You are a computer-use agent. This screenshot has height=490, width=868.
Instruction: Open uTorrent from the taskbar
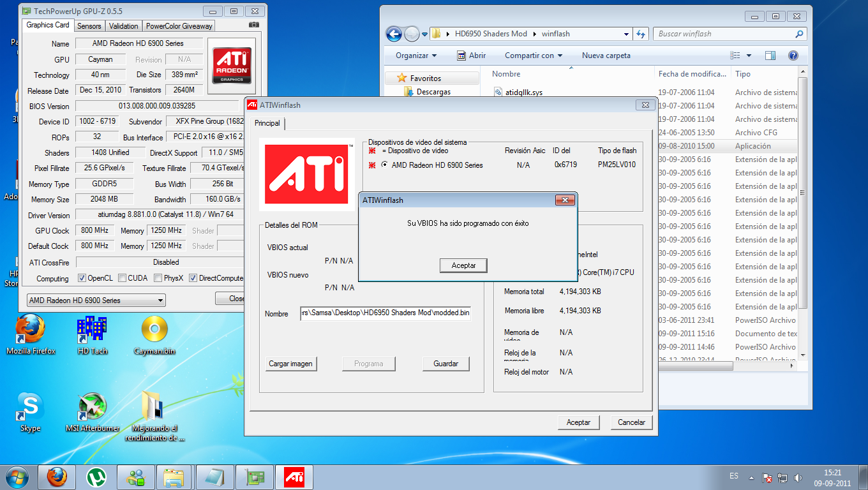coord(96,477)
